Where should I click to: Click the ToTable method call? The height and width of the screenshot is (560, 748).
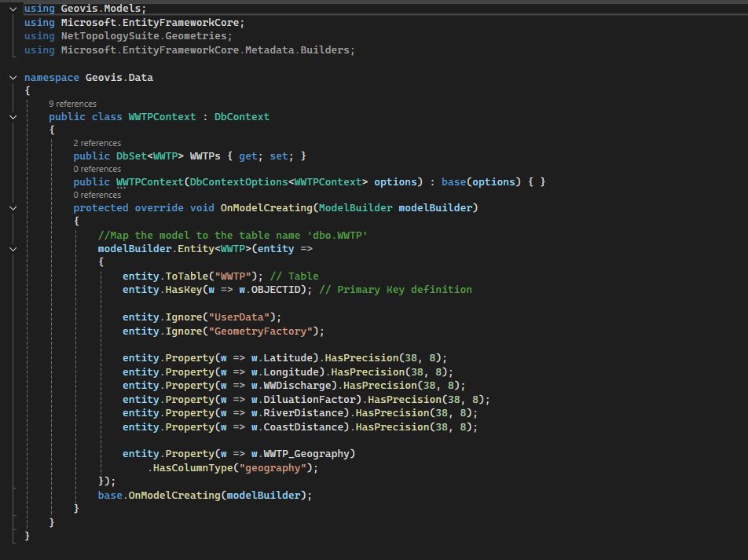tap(185, 276)
